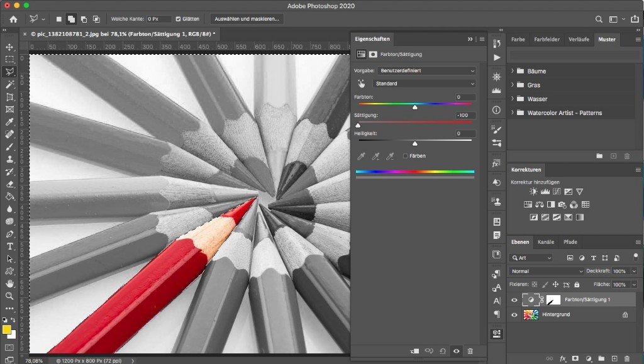This screenshot has width=644, height=364.
Task: Select the Zoom tool
Action: 9,295
